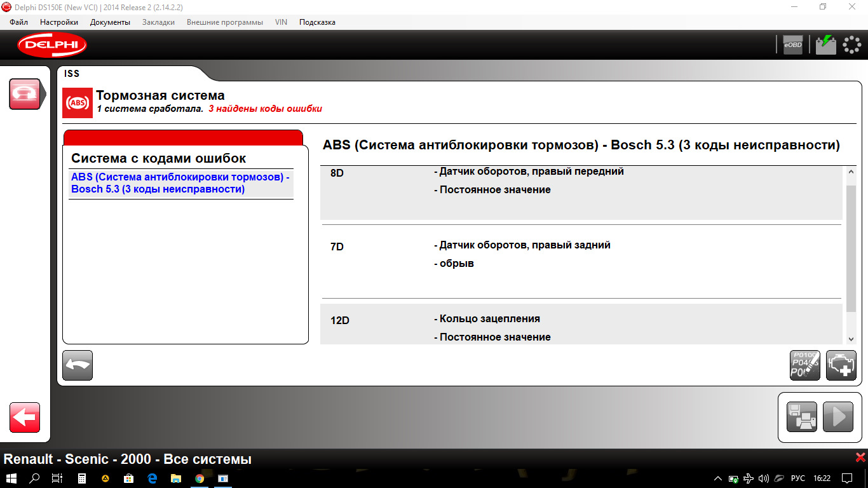Viewport: 868px width, 488px height.
Task: Open Microsoft Store from the taskbar
Action: pos(128,478)
